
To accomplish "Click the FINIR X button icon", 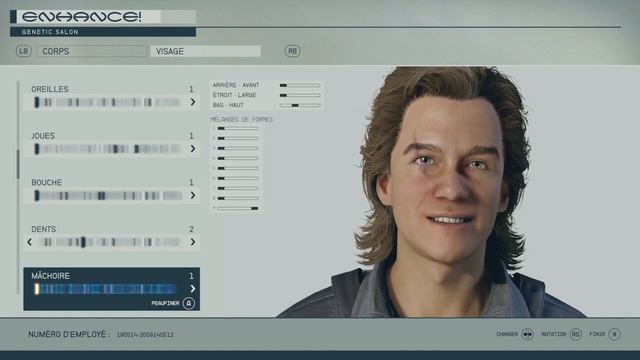I will (x=615, y=334).
